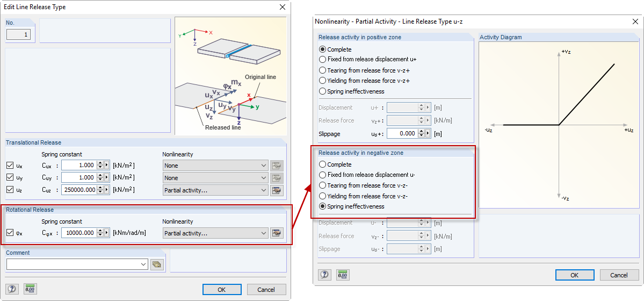Click the No. field showing 1
The height and width of the screenshot is (301, 644).
coord(18,35)
